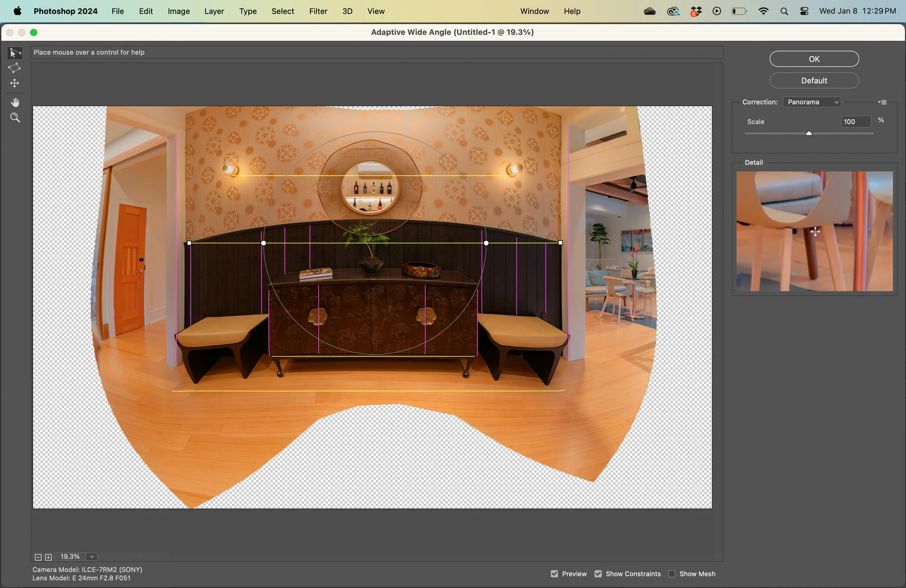
Task: Select the Hand tool
Action: (15, 102)
